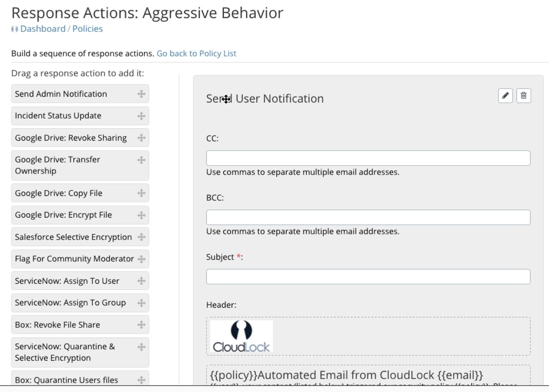The width and height of the screenshot is (549, 392).
Task: Select ServiceNow: Assign To Group action
Action: click(x=70, y=303)
